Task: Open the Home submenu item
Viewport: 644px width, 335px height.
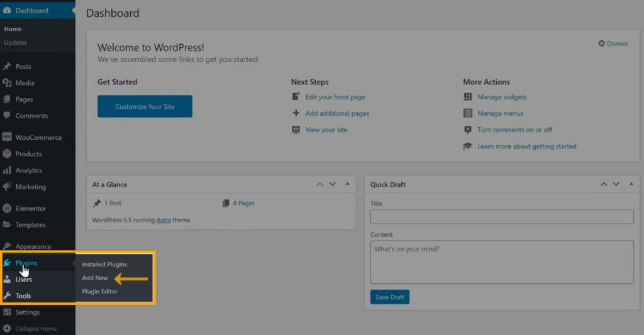Action: (13, 29)
